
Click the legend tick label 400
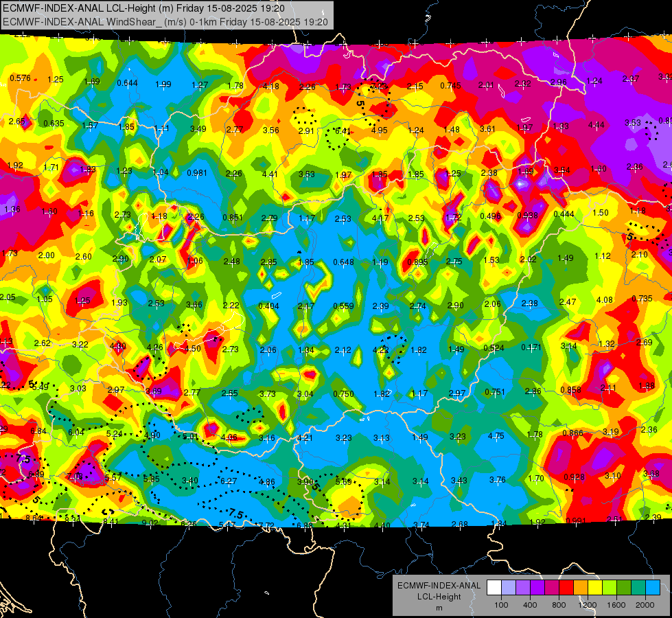530,605
